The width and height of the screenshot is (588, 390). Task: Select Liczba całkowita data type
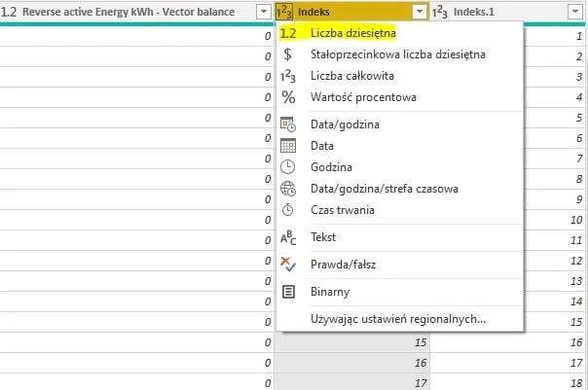(400, 76)
